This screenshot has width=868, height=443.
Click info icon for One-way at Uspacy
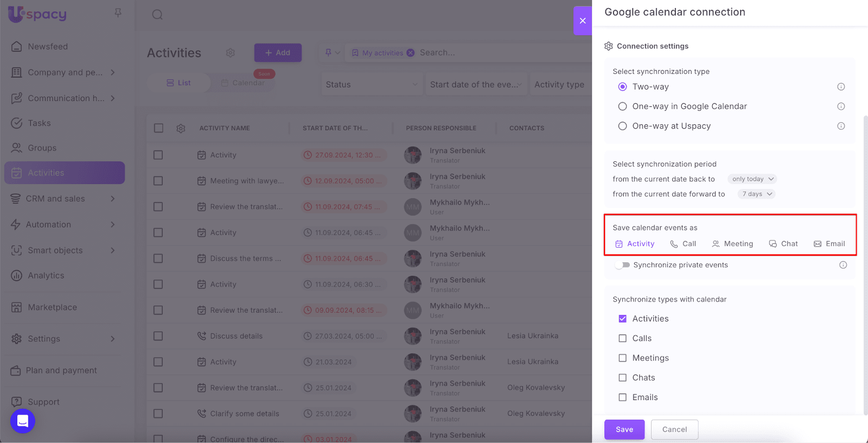coord(841,126)
